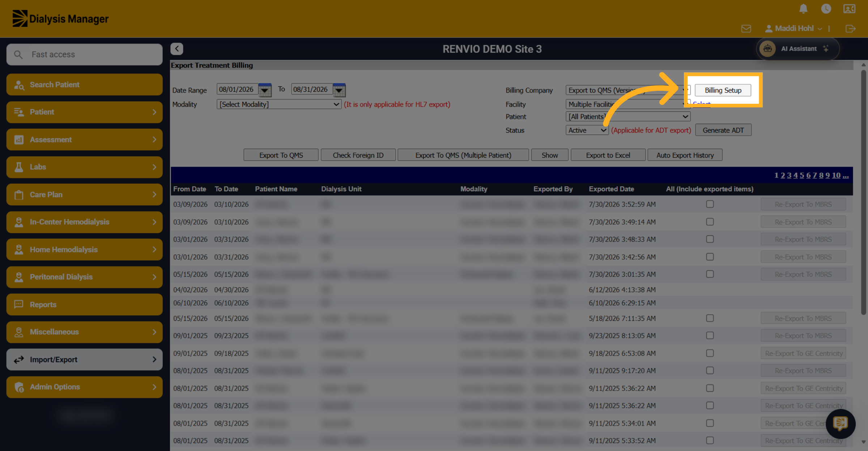Expand the Labs menu
The image size is (868, 451).
pos(84,167)
